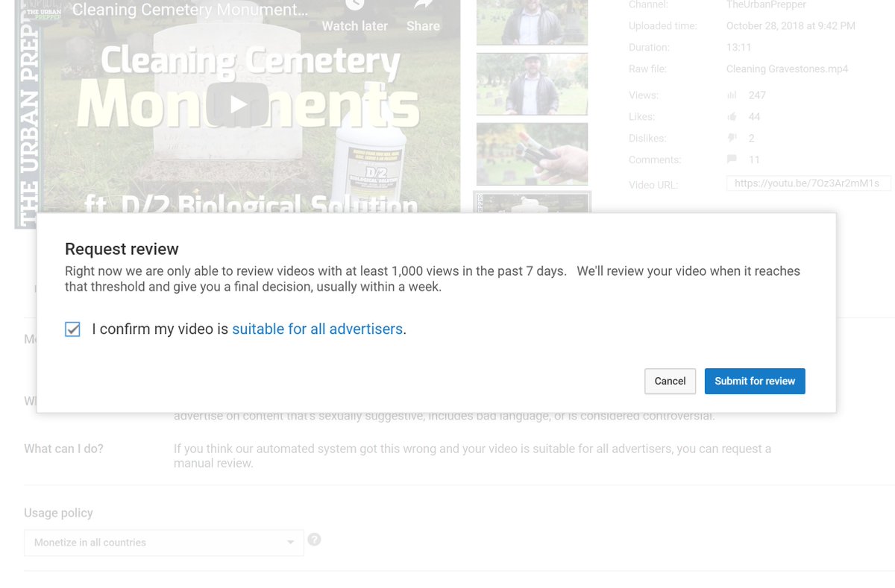Select the hand holding brushes thumbnail

coord(532,154)
